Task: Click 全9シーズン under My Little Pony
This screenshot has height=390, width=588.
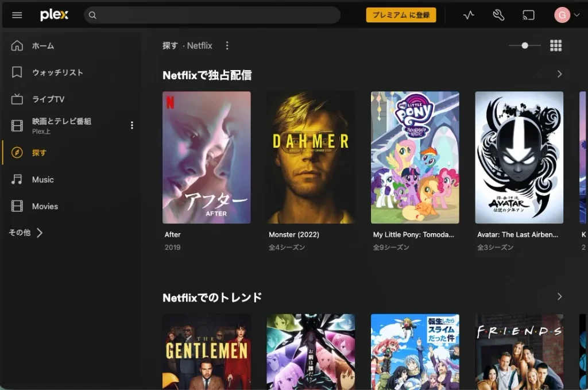Action: [x=391, y=247]
